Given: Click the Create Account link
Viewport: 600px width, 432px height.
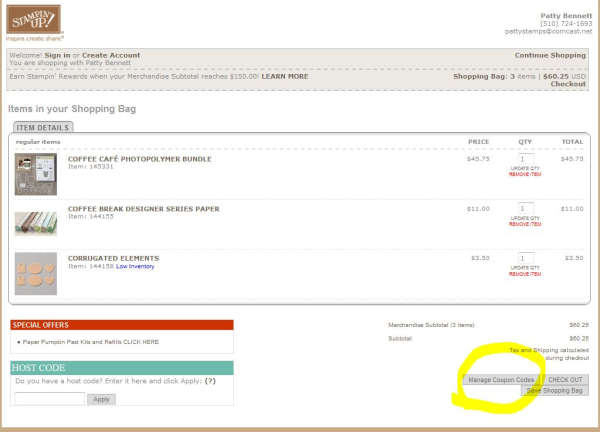Looking at the screenshot, I should tap(111, 55).
